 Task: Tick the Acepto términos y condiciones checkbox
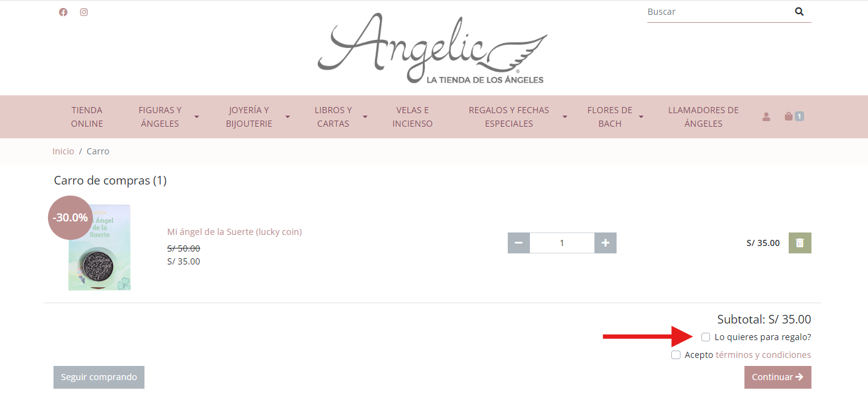[x=676, y=355]
